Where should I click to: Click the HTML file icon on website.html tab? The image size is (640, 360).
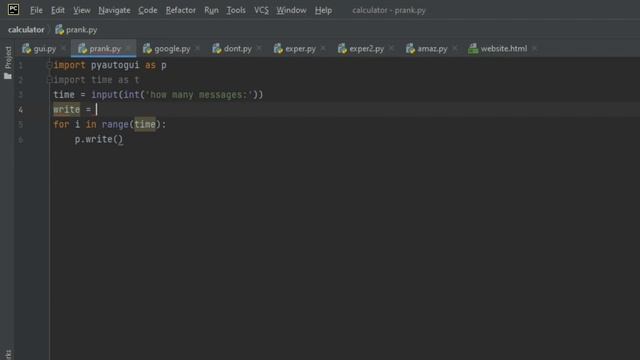tap(473, 49)
